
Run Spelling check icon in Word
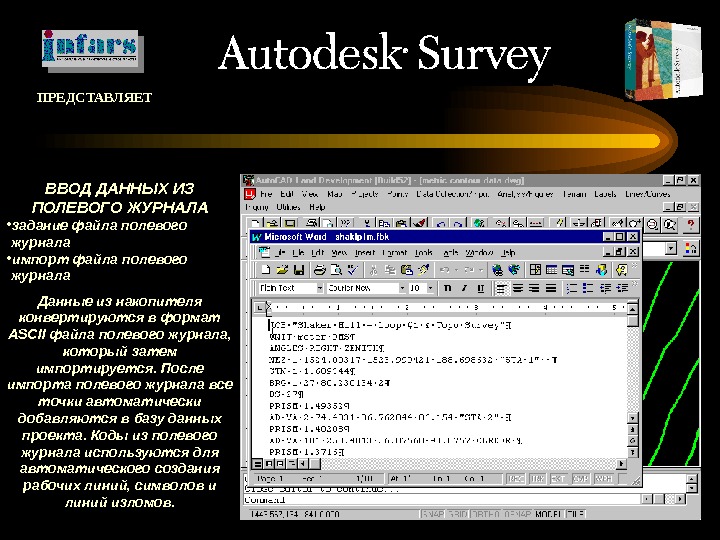point(353,270)
